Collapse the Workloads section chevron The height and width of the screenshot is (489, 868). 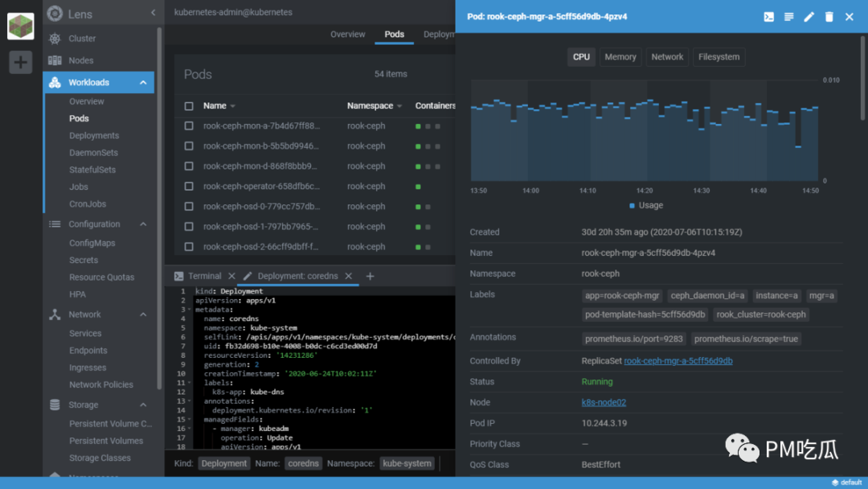point(143,83)
